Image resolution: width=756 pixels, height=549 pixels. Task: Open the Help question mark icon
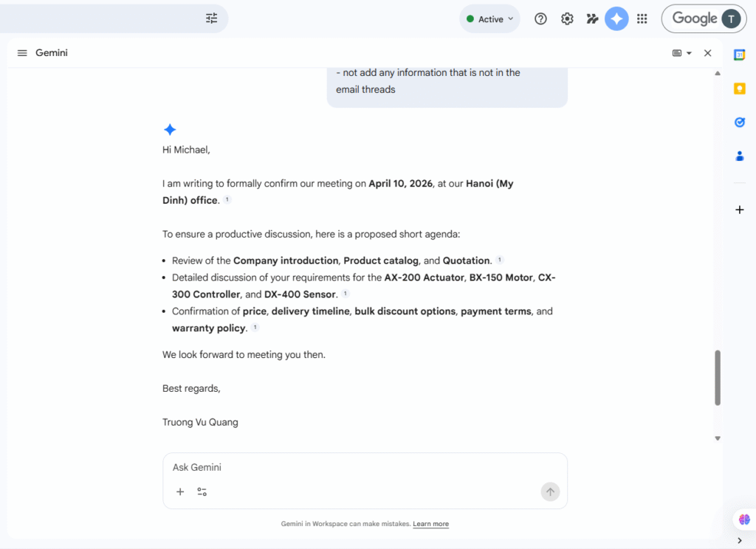pos(540,19)
